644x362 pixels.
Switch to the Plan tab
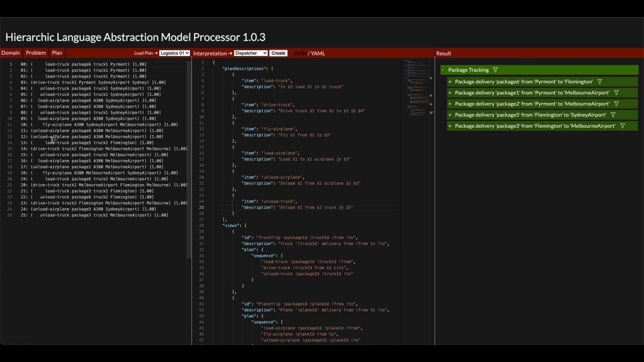point(57,53)
